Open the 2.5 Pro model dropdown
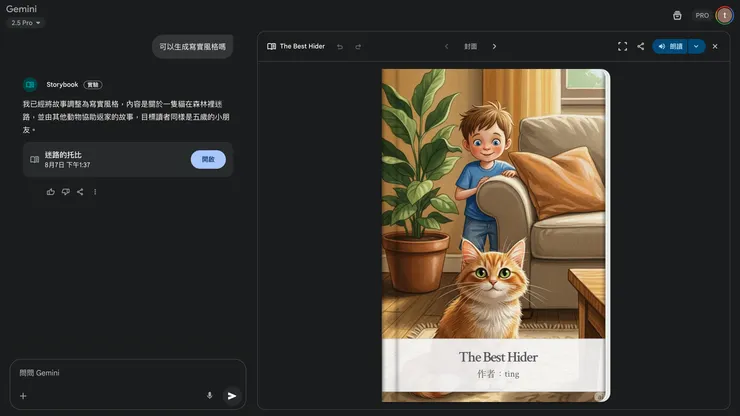 click(x=25, y=23)
